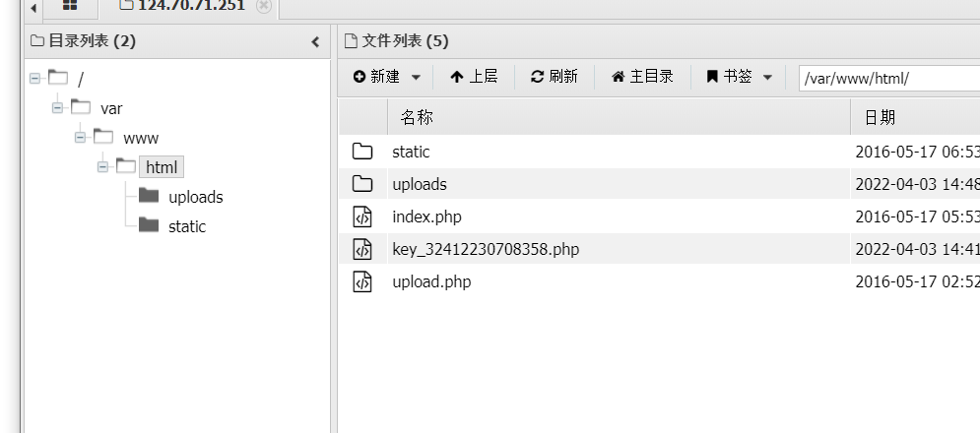Image resolution: width=980 pixels, height=433 pixels.
Task: Click the /var/www/html/ path field
Action: click(x=889, y=78)
